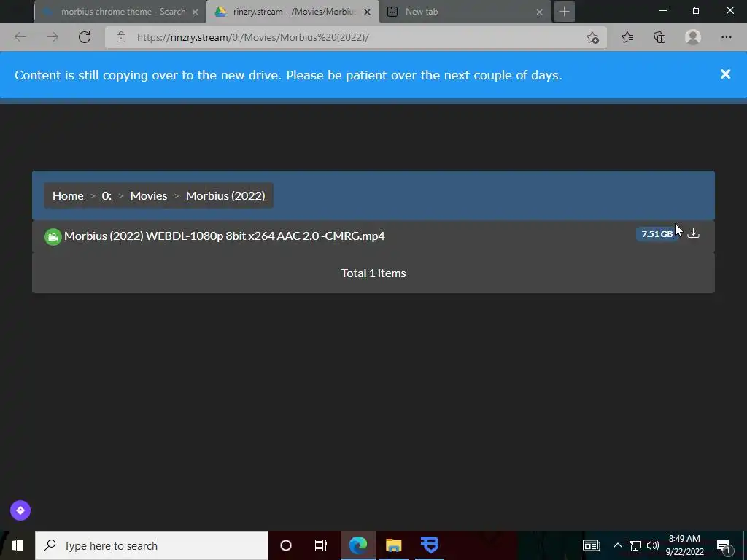Switch to the morbius chrome theme search tab
The image size is (747, 560).
click(120, 12)
